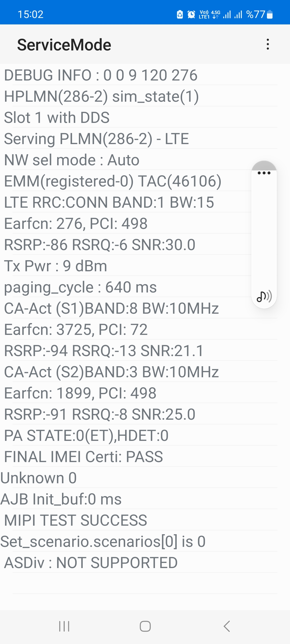The width and height of the screenshot is (290, 644).
Task: Tap the ServiceMode title text
Action: point(64,45)
